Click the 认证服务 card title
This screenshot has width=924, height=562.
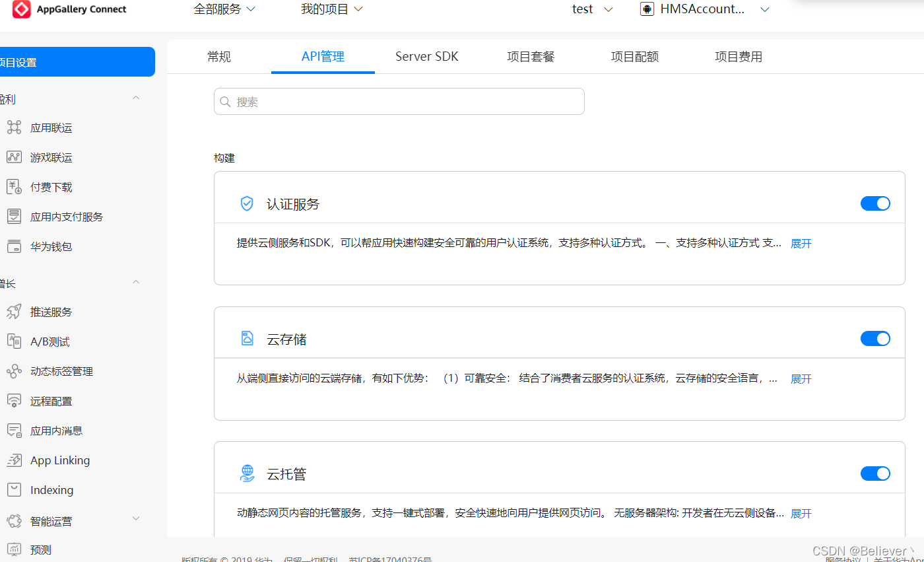click(293, 204)
